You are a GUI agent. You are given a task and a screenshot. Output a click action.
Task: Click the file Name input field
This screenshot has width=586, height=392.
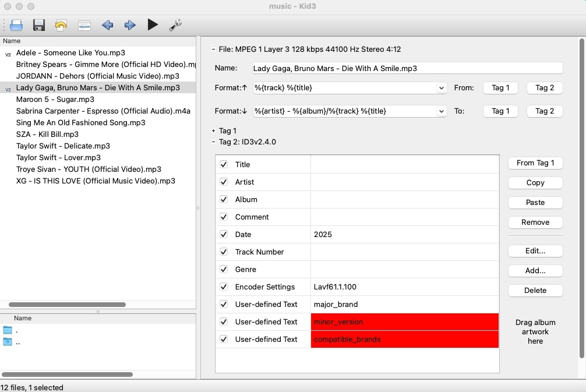point(407,68)
